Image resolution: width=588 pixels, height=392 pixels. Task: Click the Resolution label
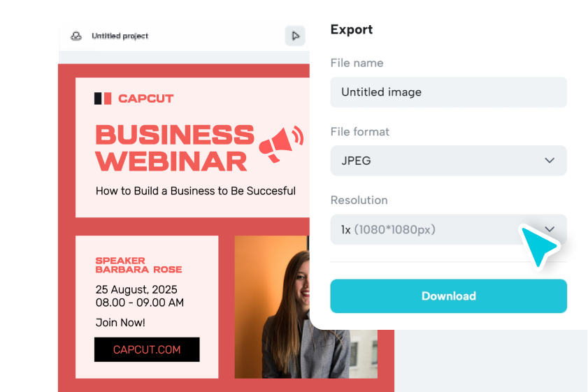(359, 200)
